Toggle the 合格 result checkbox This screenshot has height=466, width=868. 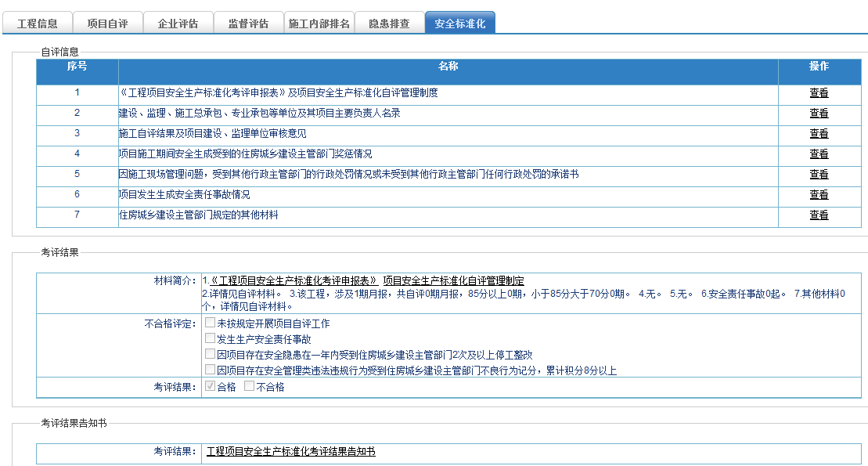pyautogui.click(x=210, y=386)
